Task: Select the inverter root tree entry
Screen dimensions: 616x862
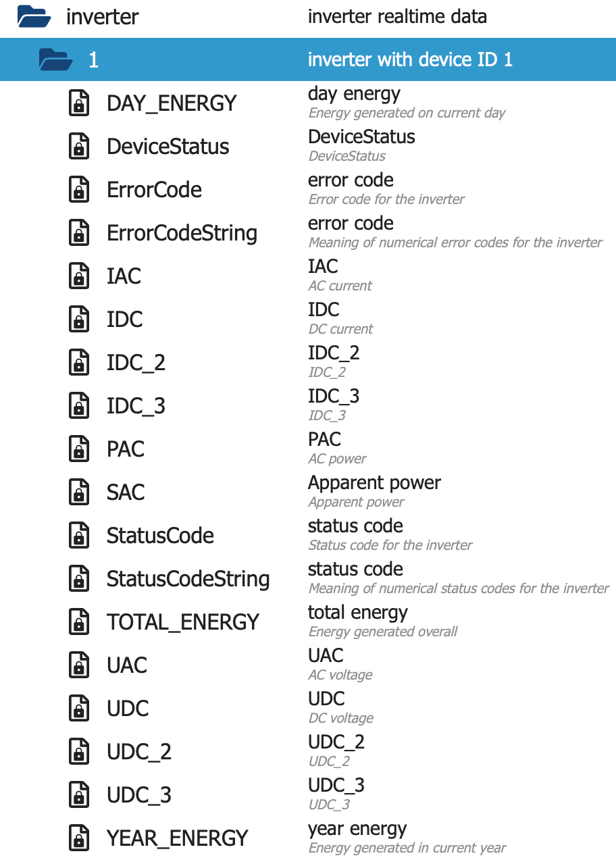Action: pyautogui.click(x=102, y=17)
